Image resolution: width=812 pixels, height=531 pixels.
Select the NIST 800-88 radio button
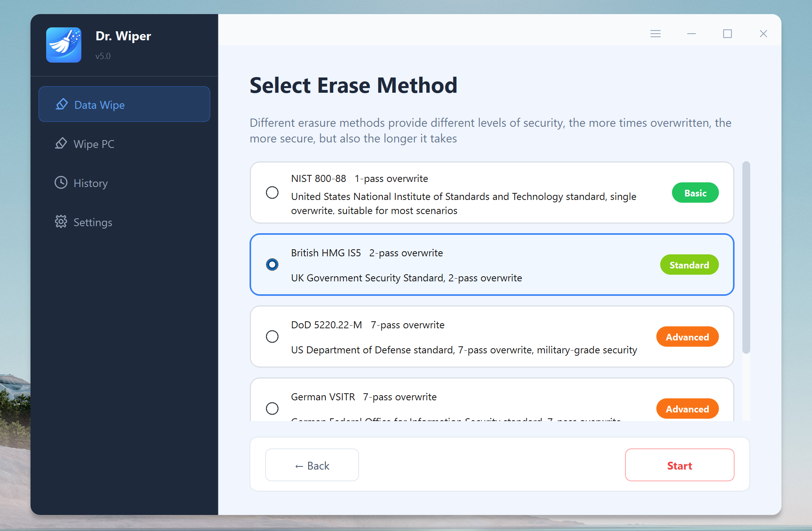(272, 193)
